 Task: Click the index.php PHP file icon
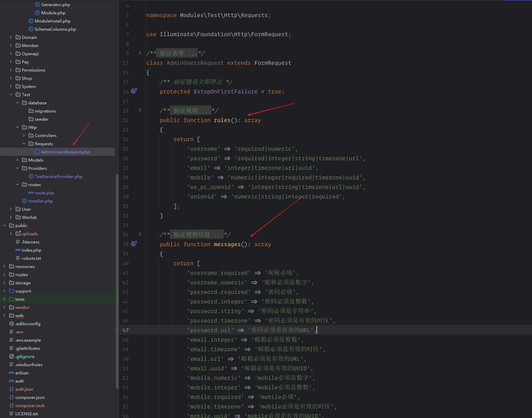point(18,250)
